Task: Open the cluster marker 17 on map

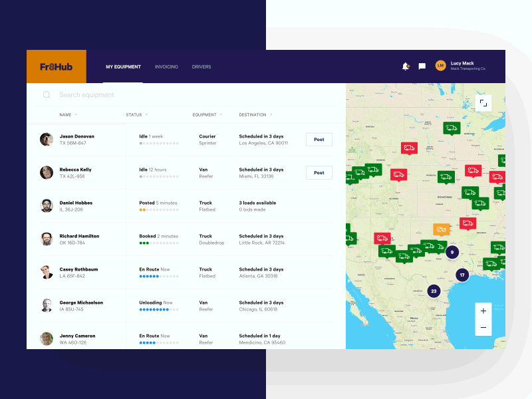Action: click(462, 275)
